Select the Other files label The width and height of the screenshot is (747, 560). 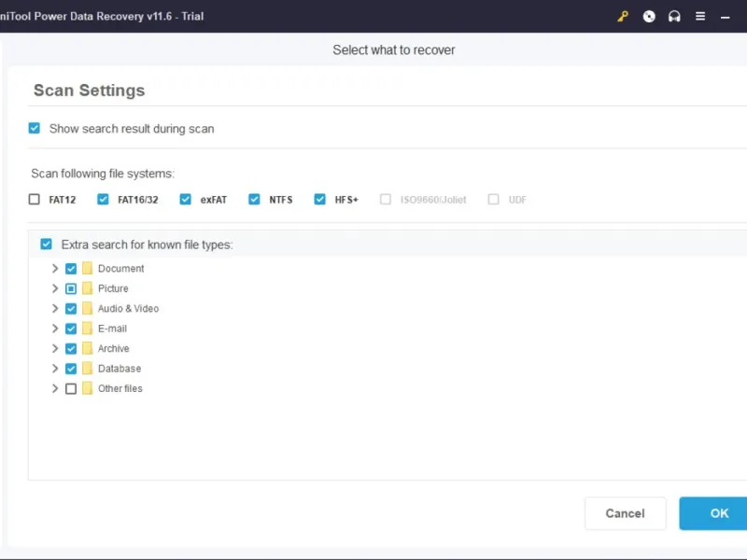coord(120,388)
